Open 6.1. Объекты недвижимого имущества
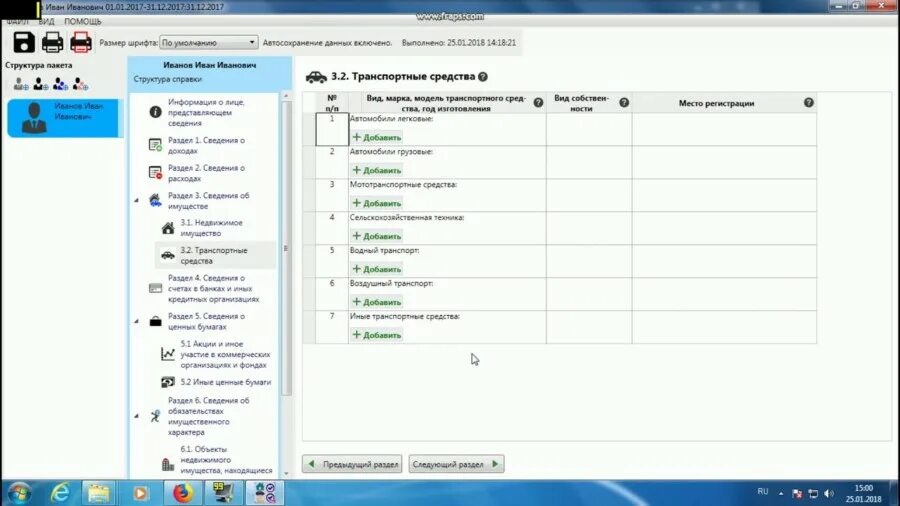The width and height of the screenshot is (900, 506). point(226,460)
